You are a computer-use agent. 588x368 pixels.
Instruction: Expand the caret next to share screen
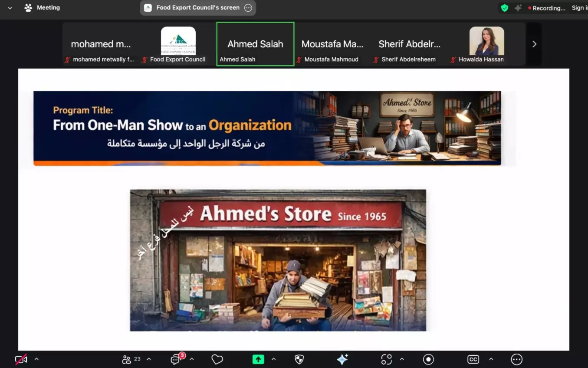pos(273,359)
